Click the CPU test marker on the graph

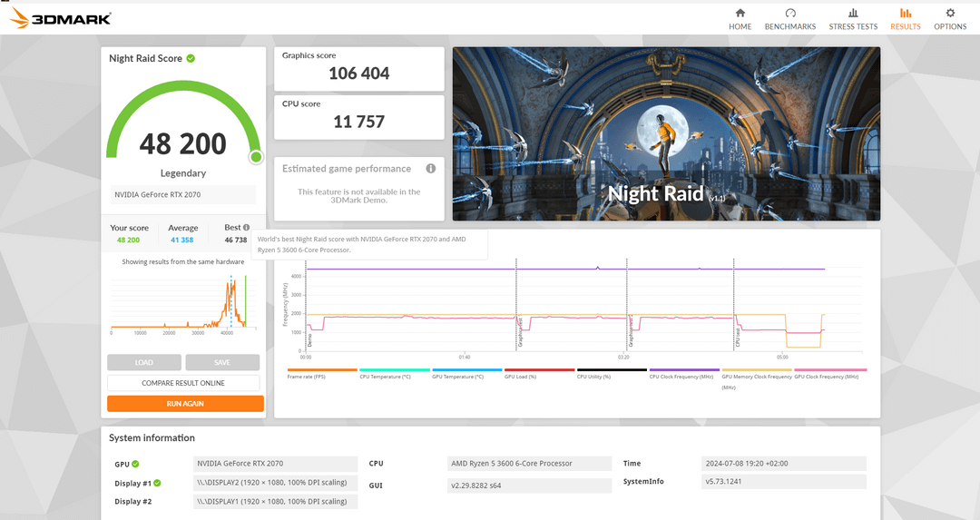click(738, 337)
